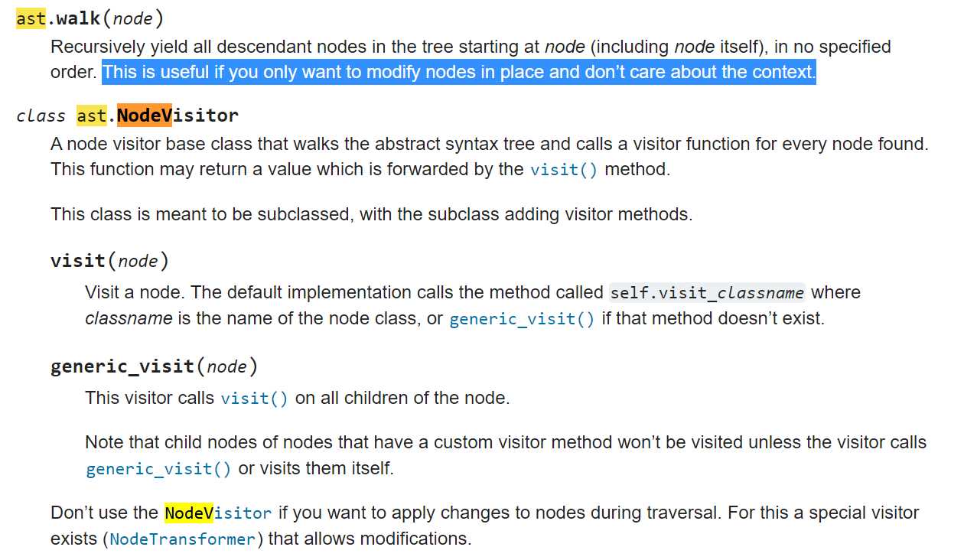Click the italic "class" keyword before ast.NodeVisitor

coord(41,116)
